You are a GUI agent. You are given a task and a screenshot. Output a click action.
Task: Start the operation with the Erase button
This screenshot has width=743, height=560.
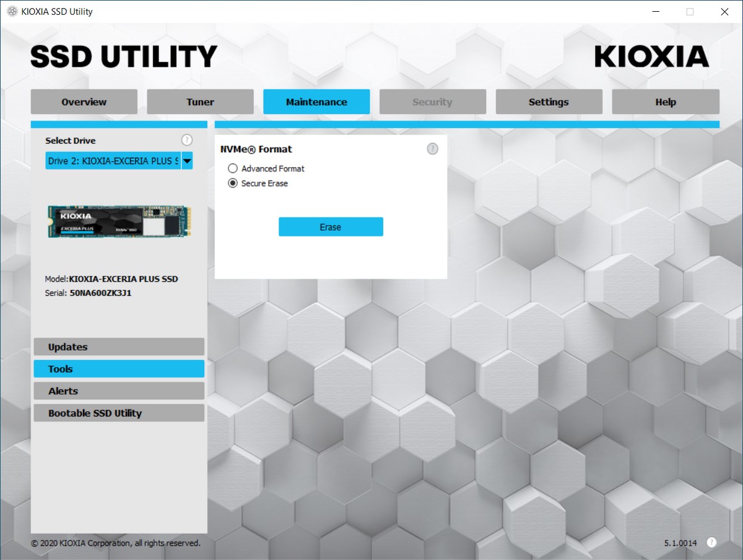pos(331,227)
